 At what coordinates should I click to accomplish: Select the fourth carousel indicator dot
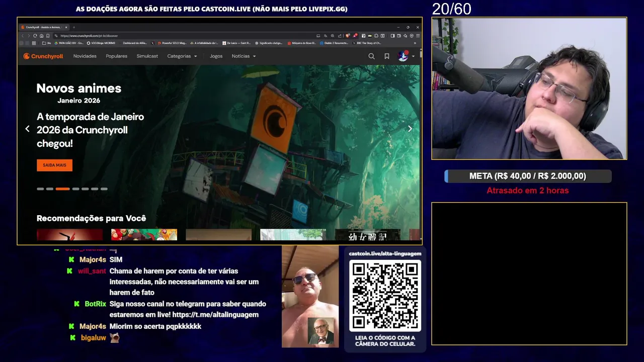click(75, 189)
